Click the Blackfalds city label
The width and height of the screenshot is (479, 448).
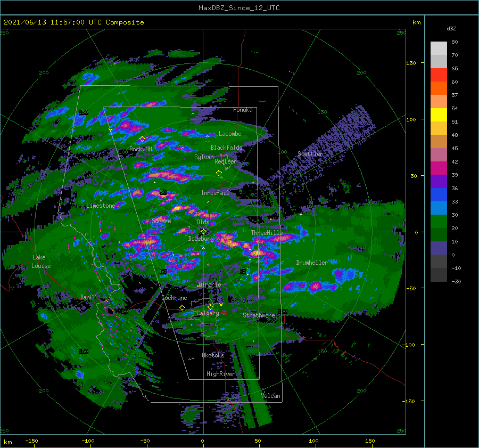point(226,148)
